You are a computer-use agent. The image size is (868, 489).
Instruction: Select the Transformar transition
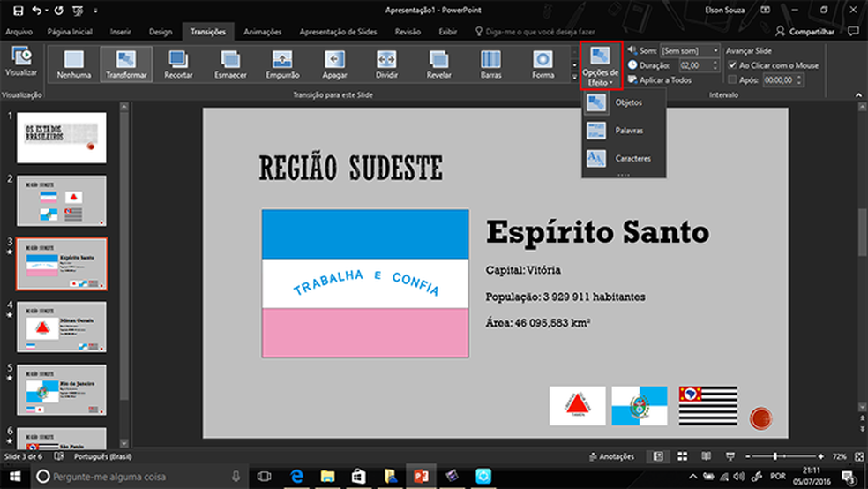[x=126, y=64]
